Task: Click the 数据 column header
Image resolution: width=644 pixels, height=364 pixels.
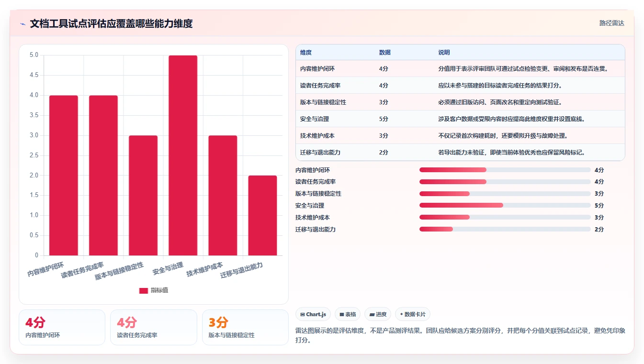Action: click(x=384, y=53)
